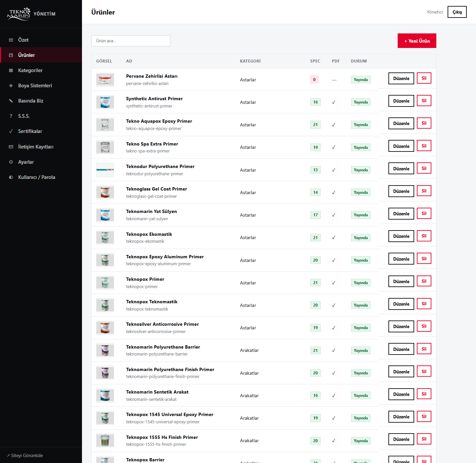
Task: Click the Boya Sistemleri diamond icon
Action: pos(11,86)
